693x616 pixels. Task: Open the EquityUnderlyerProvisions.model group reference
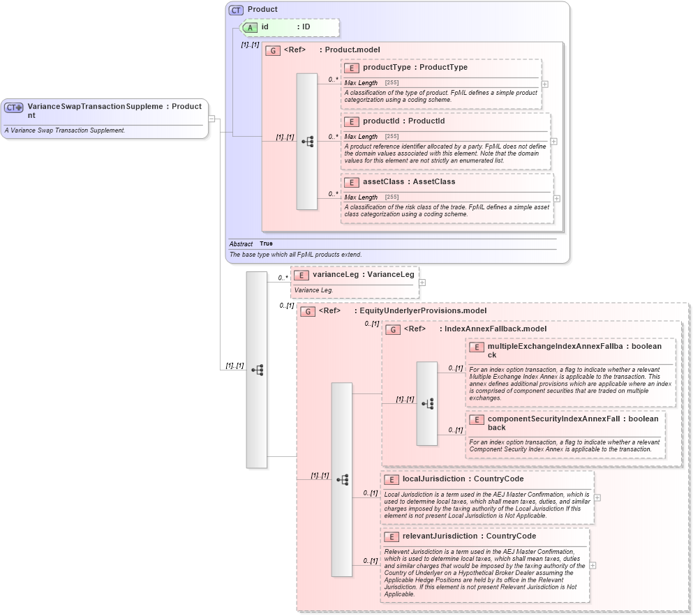tap(423, 310)
